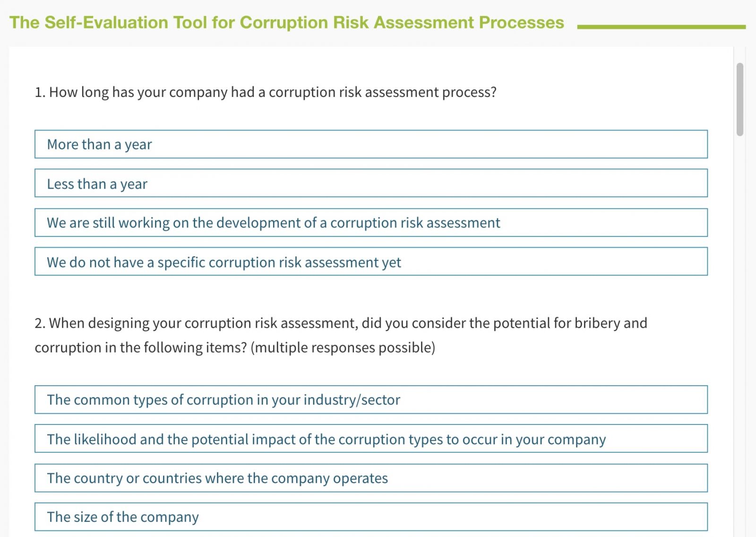Check 'The common types of corruption in your industry/sector'
Image resolution: width=756 pixels, height=537 pixels.
(x=371, y=399)
